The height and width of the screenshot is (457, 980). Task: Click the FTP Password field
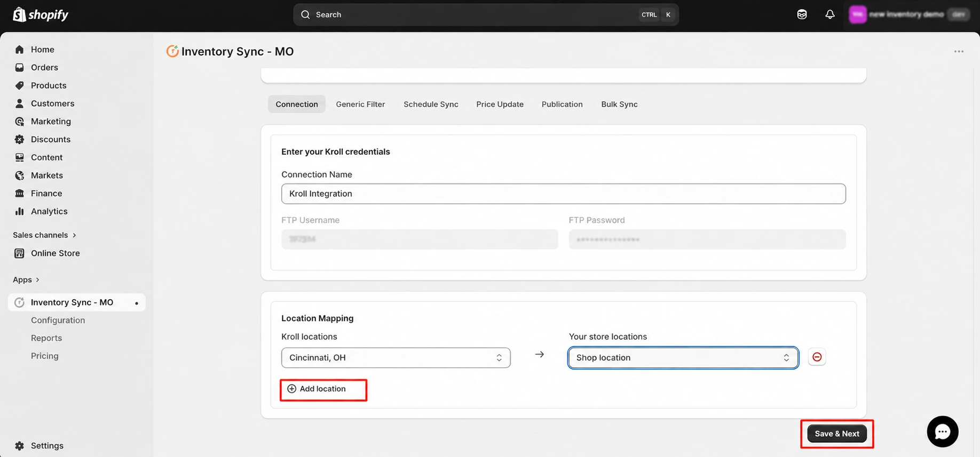[707, 239]
